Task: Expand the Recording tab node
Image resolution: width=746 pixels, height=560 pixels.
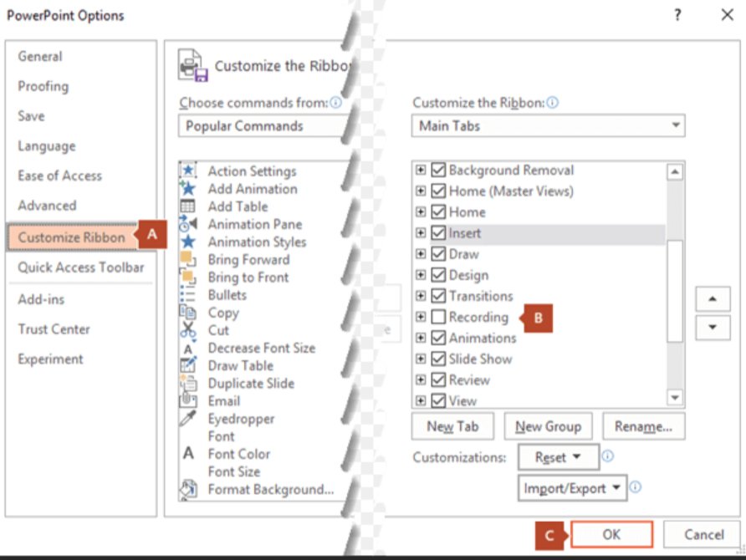Action: (421, 317)
